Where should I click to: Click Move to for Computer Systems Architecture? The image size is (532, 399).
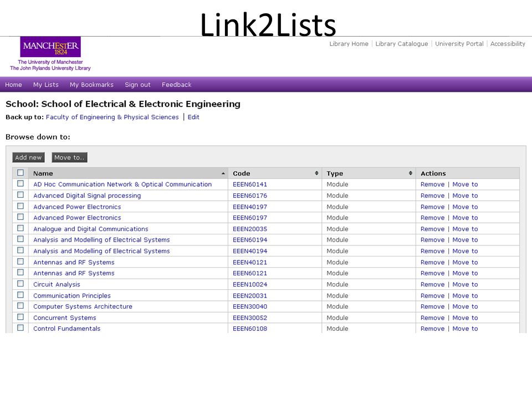[465, 306]
